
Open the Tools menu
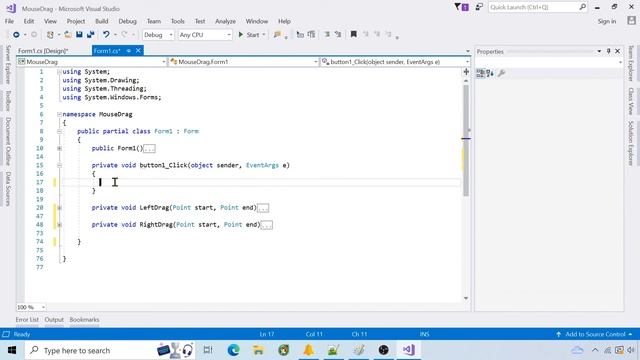coord(178,21)
